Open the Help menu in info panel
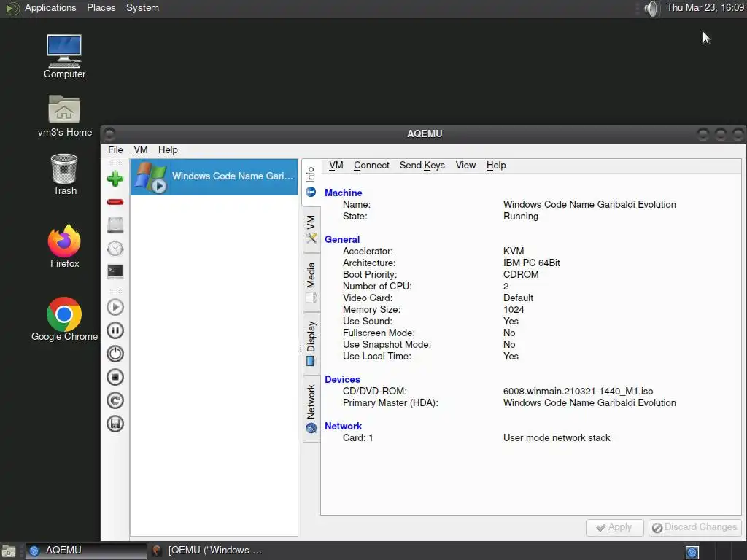The image size is (747, 560). coord(496,166)
